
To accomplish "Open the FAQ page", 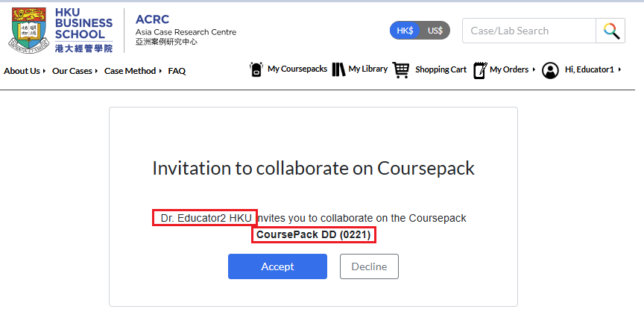I will (177, 71).
